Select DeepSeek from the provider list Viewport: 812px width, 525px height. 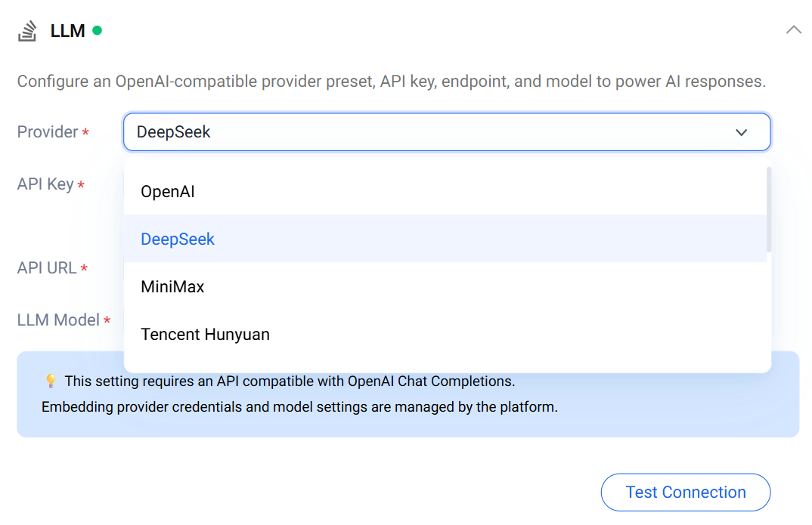point(445,239)
